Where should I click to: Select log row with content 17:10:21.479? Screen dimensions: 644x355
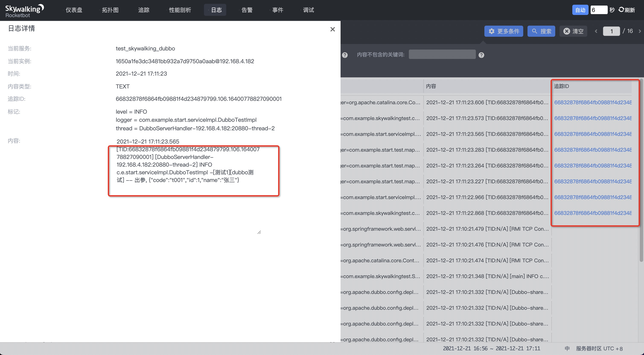pos(487,229)
